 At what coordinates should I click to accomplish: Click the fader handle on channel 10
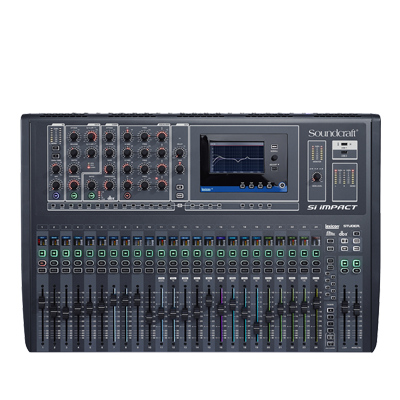tap(149, 316)
